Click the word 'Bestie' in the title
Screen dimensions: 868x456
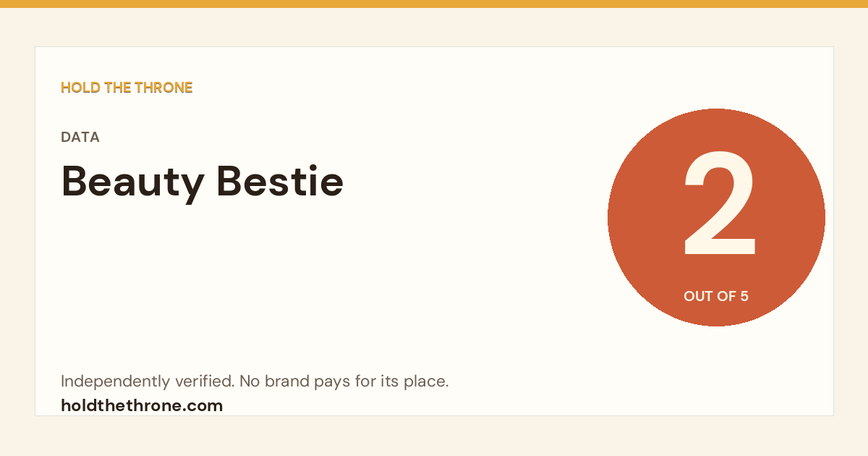point(281,180)
